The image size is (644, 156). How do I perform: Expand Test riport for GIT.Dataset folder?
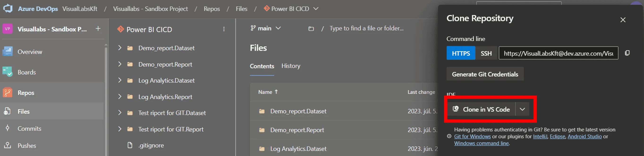120,113
